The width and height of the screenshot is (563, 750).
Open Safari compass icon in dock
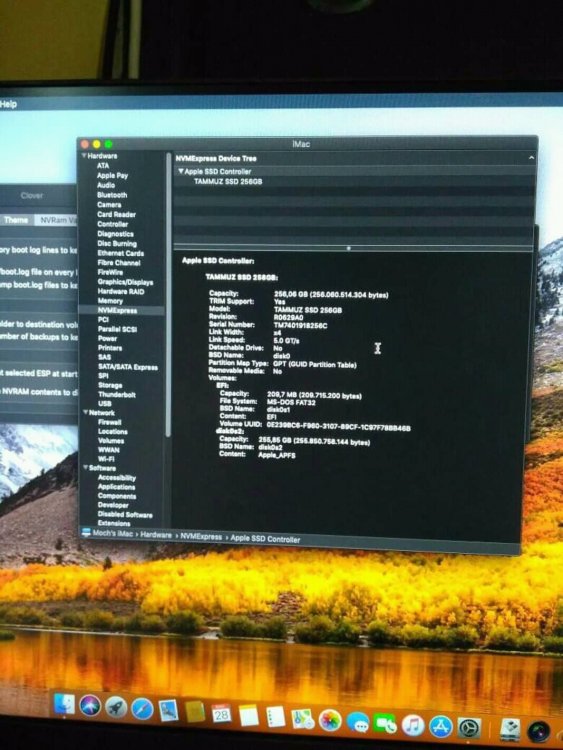tap(142, 709)
